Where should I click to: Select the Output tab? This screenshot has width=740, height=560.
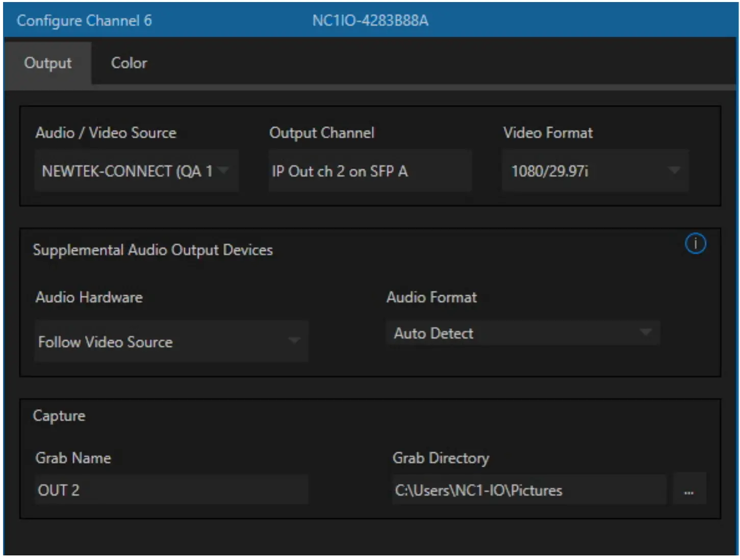pos(47,62)
